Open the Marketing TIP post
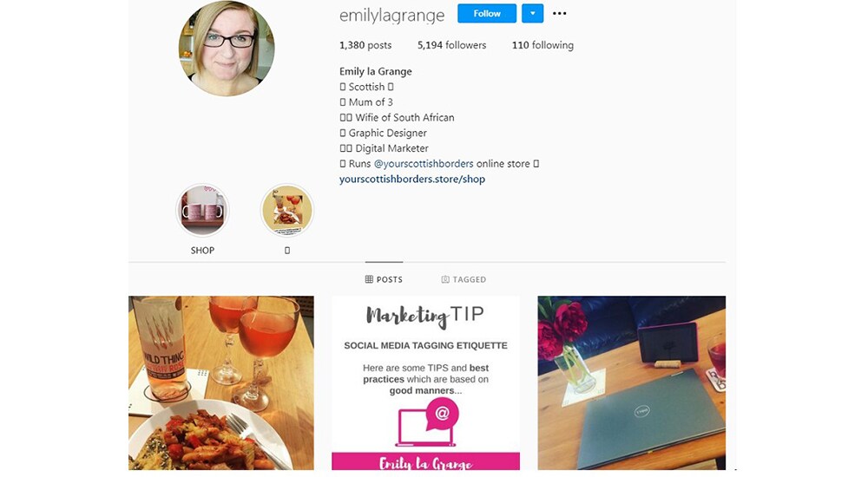Screen dimensions: 868x477 [425, 383]
